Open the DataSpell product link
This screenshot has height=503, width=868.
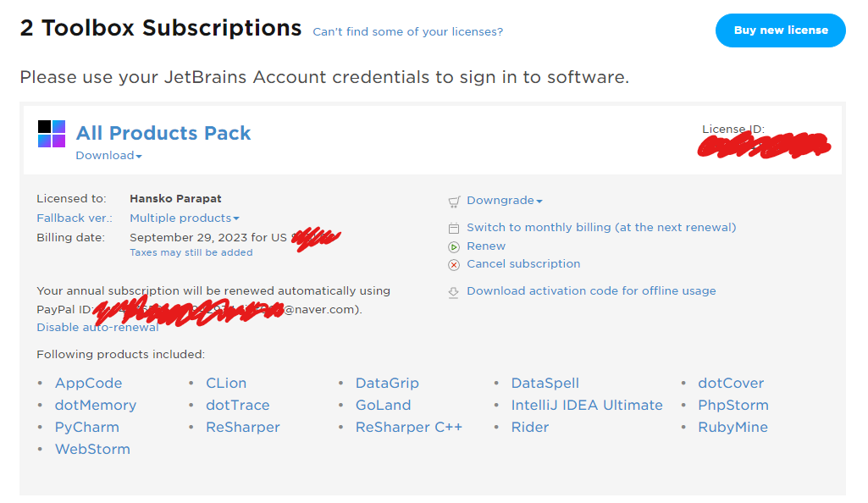point(545,383)
